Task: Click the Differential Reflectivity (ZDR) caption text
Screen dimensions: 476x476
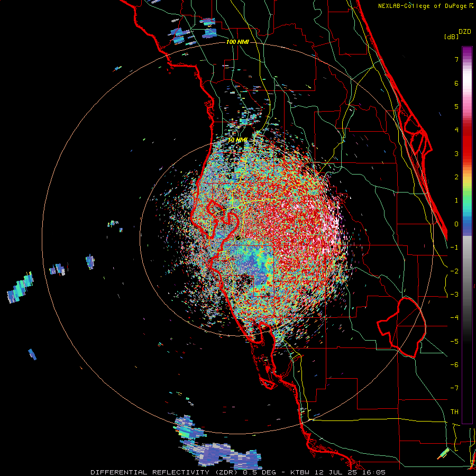Action: tap(238, 472)
